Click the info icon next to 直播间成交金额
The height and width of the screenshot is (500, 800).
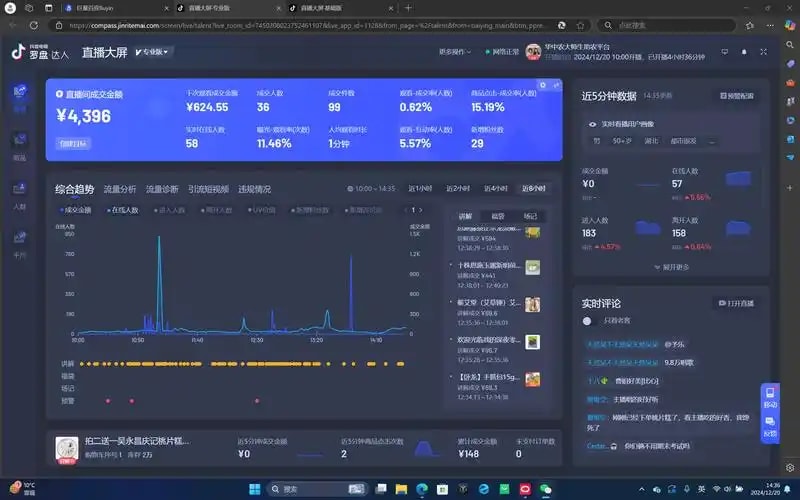(x=59, y=94)
